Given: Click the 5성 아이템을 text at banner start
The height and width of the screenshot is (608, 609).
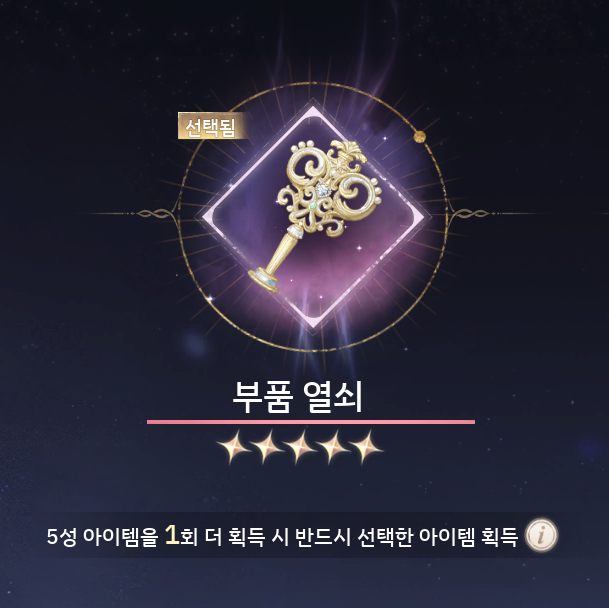Looking at the screenshot, I should (x=103, y=537).
